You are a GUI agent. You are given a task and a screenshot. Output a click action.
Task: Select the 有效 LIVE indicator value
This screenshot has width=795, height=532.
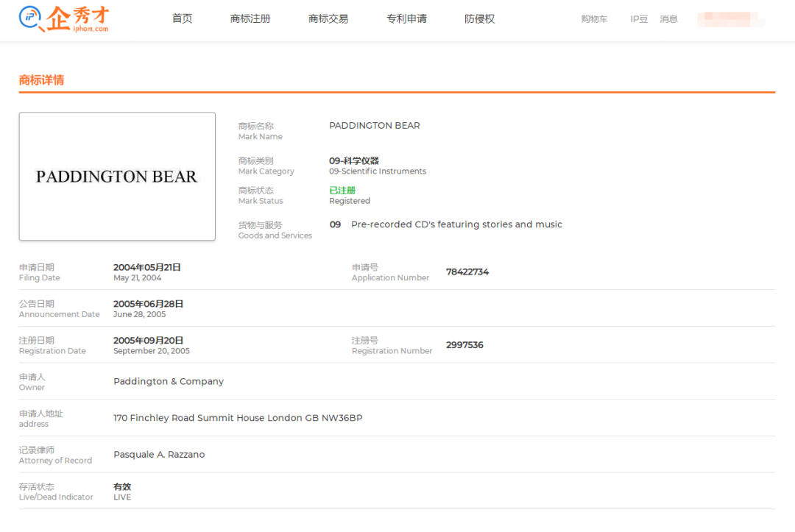(122, 492)
